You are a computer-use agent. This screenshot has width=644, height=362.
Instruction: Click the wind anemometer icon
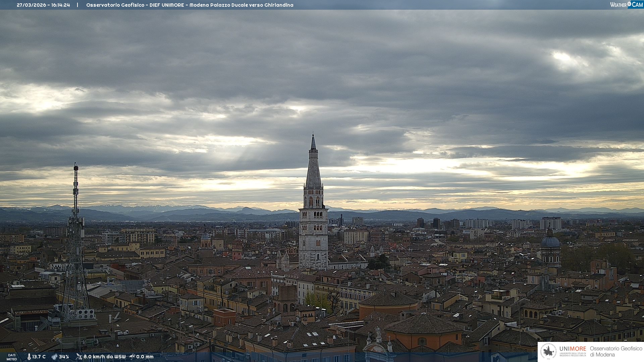[79, 357]
